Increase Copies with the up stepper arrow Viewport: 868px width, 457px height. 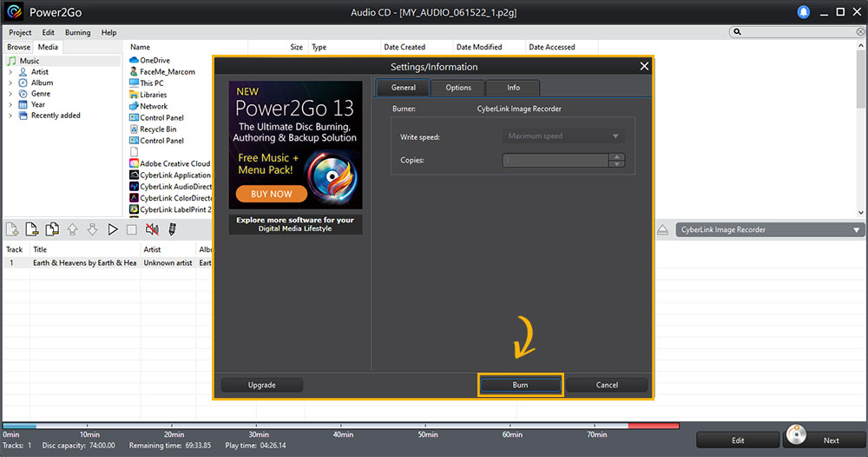(x=616, y=156)
